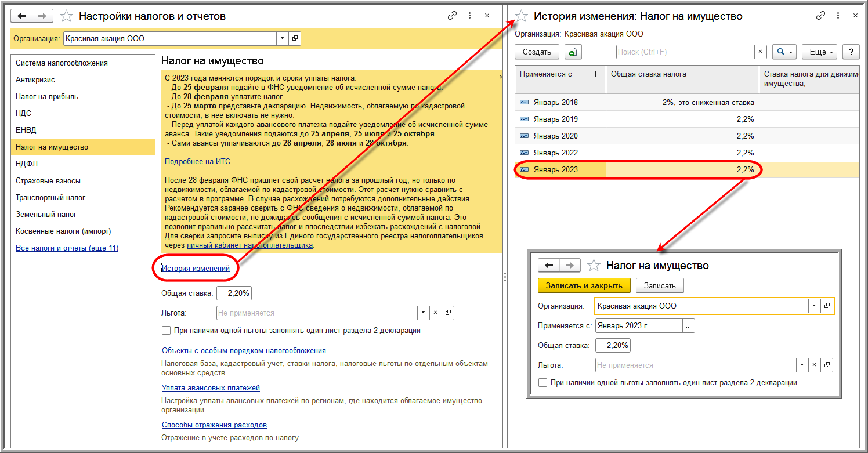Edit Общая ставка field in dialog
Screen dimensions: 868x453
612,345
